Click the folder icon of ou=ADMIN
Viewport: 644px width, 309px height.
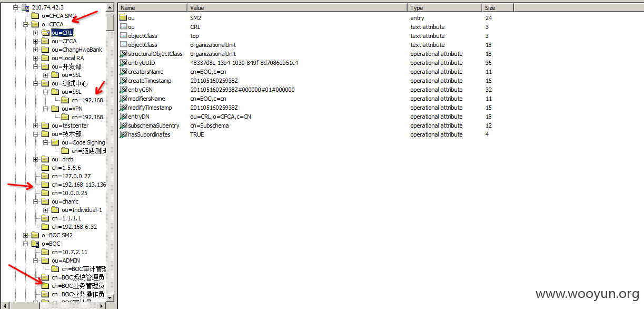(45, 260)
